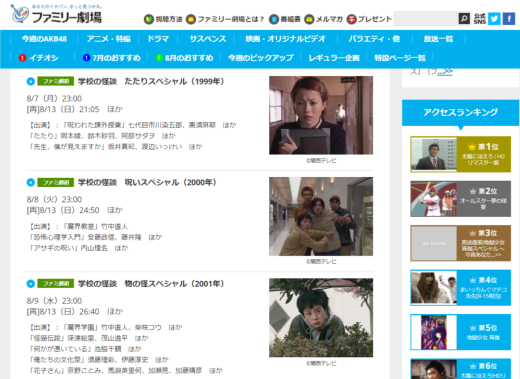Click the yellow メルマガ mail icon
The width and height of the screenshot is (520, 379).
(309, 19)
